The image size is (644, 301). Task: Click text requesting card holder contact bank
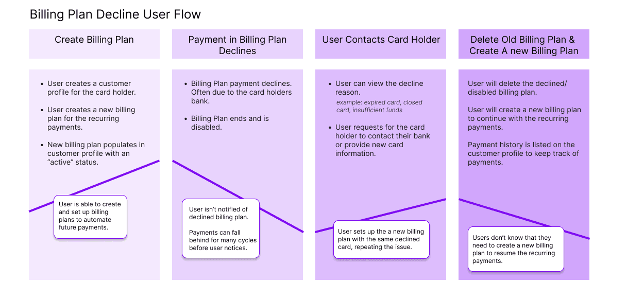383,140
